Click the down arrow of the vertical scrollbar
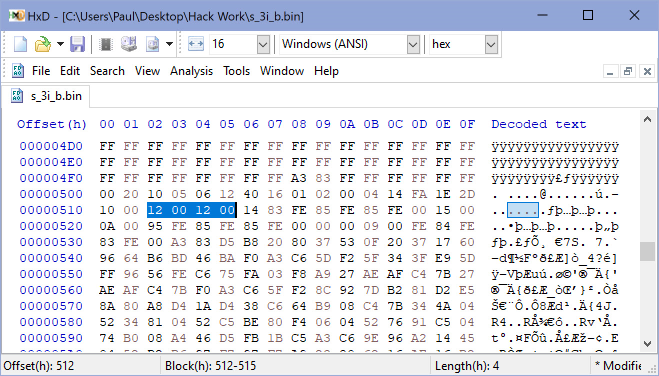This screenshot has width=659, height=376. click(x=647, y=344)
